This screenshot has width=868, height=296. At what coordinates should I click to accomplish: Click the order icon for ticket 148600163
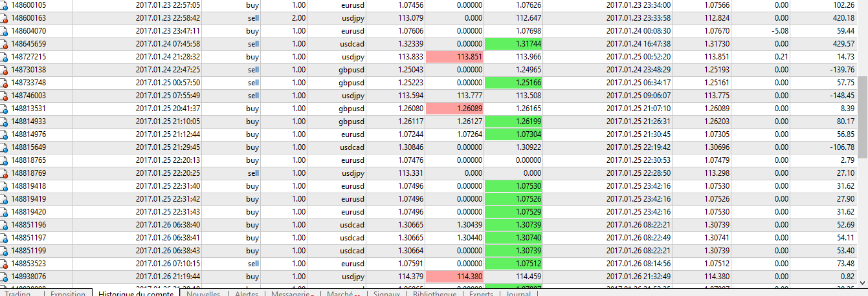click(5, 18)
